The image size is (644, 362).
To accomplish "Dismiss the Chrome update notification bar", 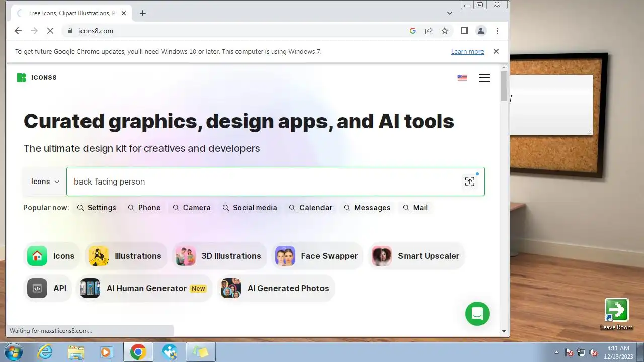I will (496, 51).
